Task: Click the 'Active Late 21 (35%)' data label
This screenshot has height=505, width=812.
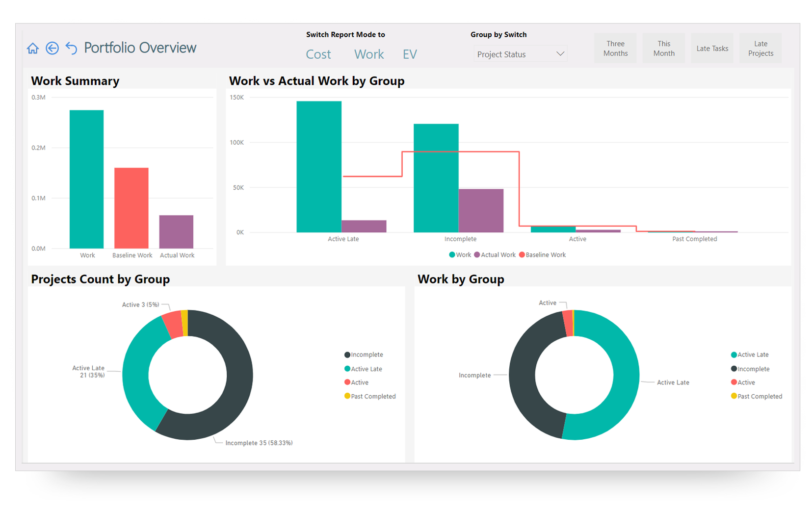Action: [x=88, y=372]
